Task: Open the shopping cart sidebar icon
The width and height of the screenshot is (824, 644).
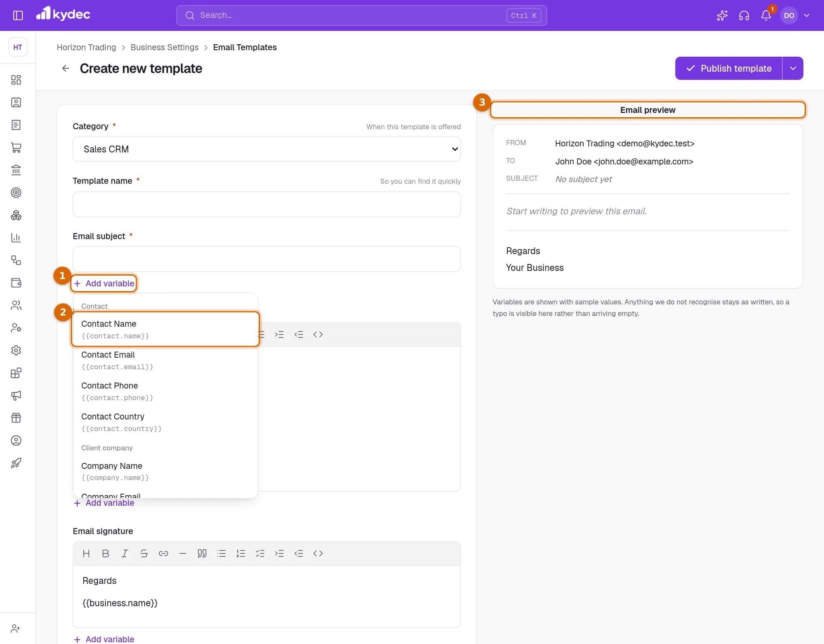Action: pos(16,147)
